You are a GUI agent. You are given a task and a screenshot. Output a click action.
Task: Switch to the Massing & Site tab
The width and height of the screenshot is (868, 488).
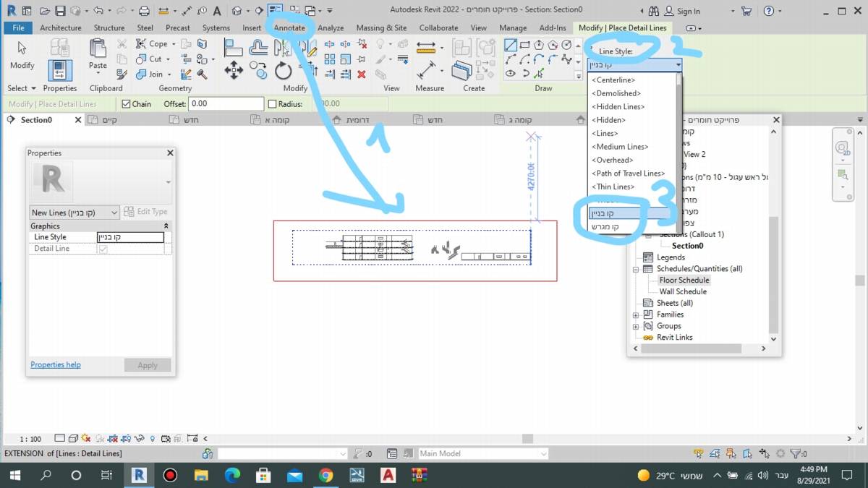click(x=381, y=27)
